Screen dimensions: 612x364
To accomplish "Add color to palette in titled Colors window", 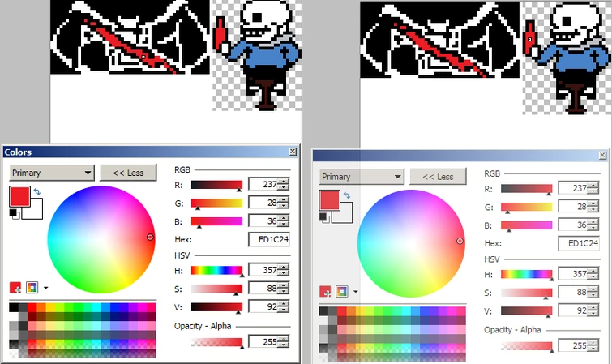I will click(x=15, y=288).
